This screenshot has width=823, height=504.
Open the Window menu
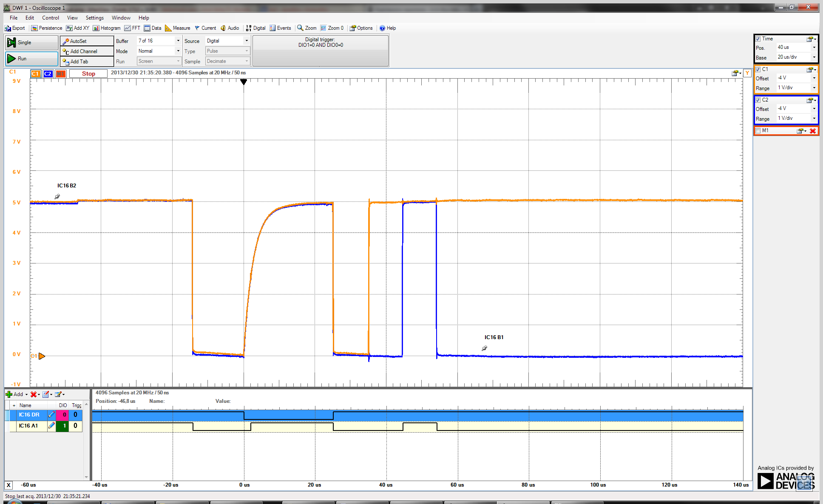click(x=121, y=18)
